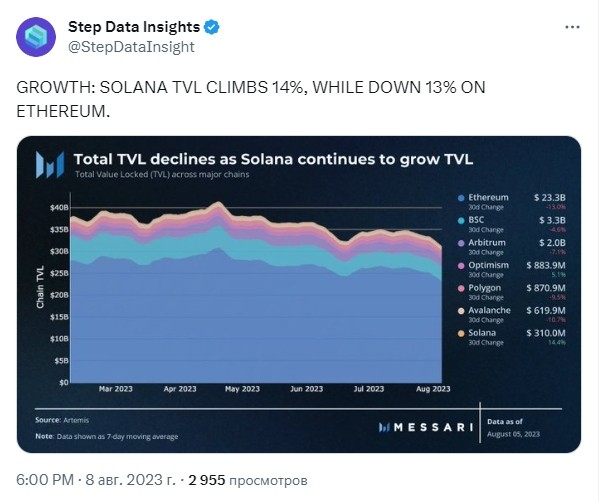
Task: Click the BSC legend dot
Action: pyautogui.click(x=461, y=221)
